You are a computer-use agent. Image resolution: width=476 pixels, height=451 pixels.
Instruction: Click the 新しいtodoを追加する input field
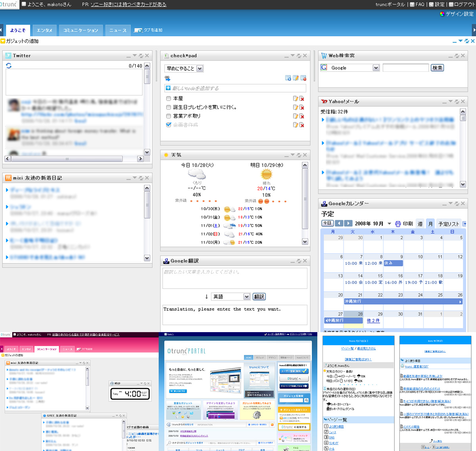point(235,88)
